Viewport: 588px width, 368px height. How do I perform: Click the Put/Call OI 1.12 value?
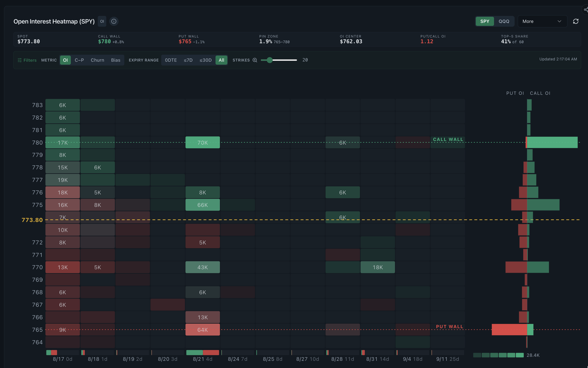click(427, 42)
